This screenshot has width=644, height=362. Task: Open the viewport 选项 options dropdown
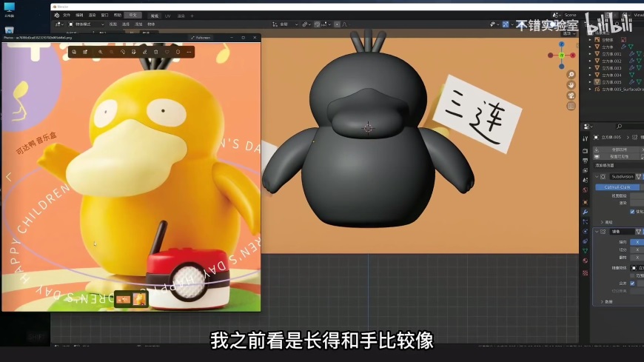click(569, 33)
